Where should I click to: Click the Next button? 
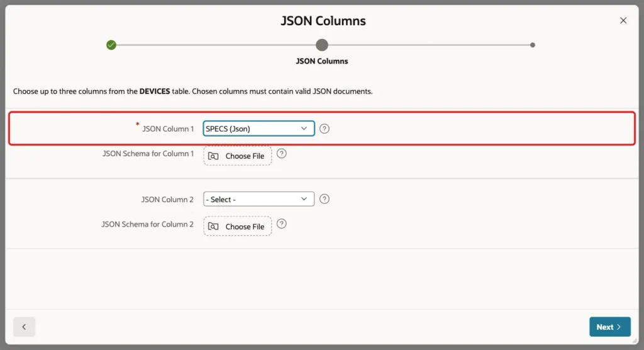[x=610, y=327]
